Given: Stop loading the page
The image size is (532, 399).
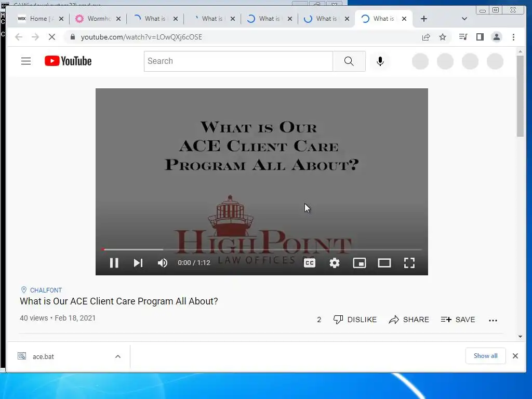Looking at the screenshot, I should 52,37.
